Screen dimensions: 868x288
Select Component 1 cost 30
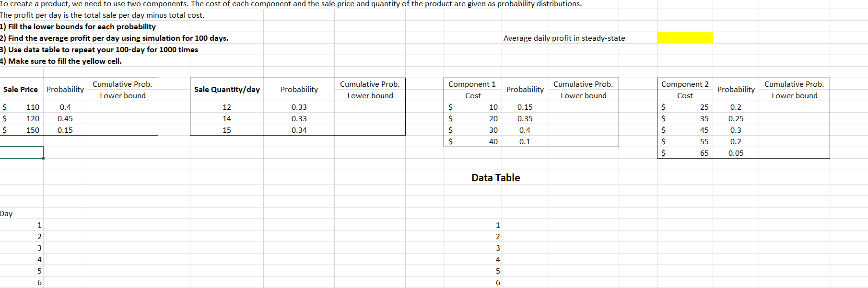493,130
